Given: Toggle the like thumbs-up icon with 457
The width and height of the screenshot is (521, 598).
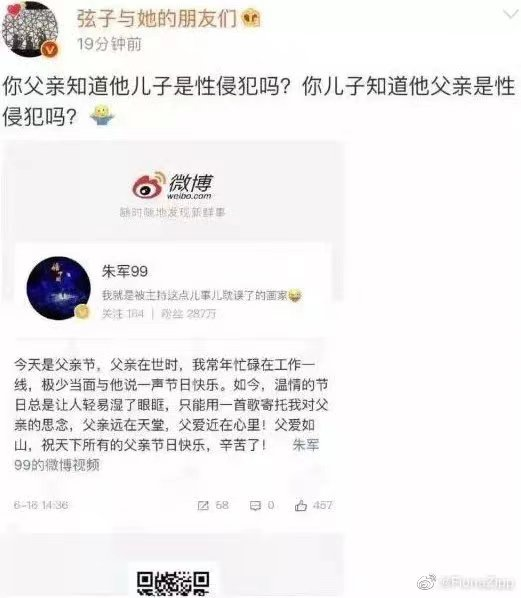Looking at the screenshot, I should coord(301,506).
